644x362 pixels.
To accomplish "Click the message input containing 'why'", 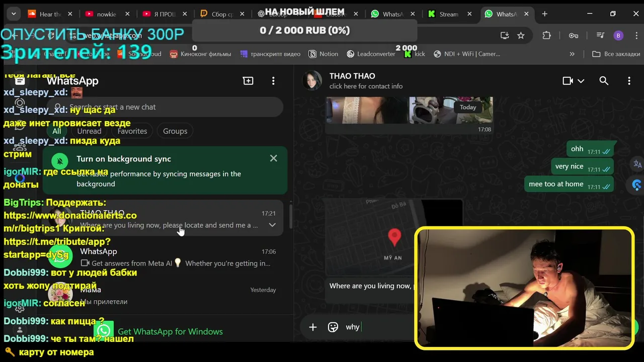I will [379, 327].
